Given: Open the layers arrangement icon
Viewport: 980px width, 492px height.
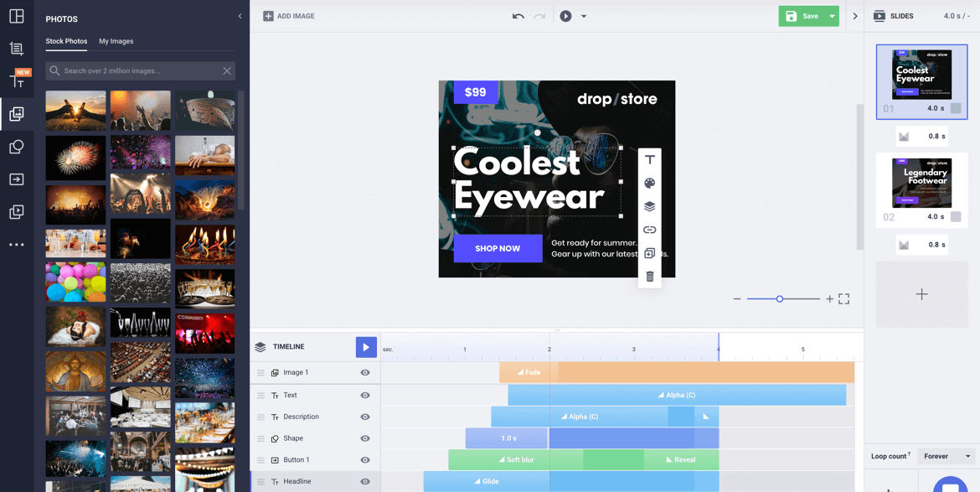Looking at the screenshot, I should click(649, 206).
